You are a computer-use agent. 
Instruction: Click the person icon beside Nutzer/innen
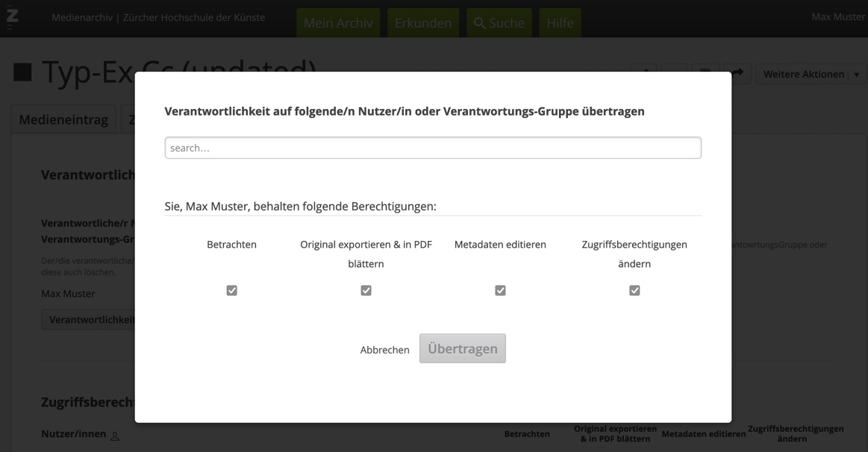(115, 436)
